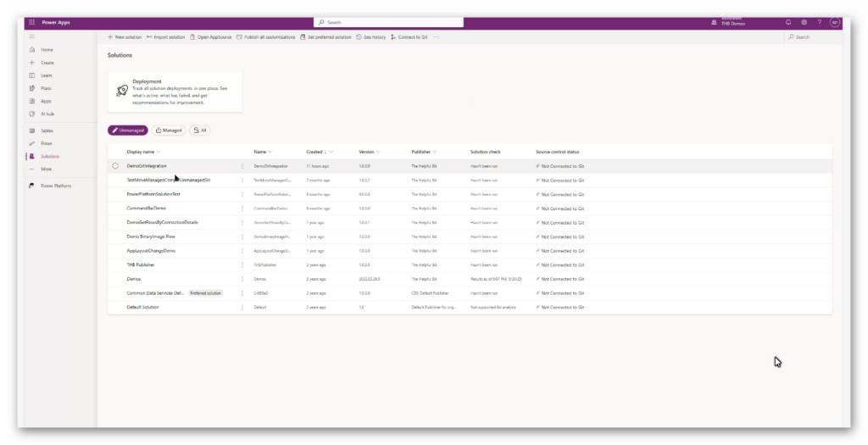Open the CommandBarDemo solution
This screenshot has height=445, width=868.
pyautogui.click(x=146, y=209)
